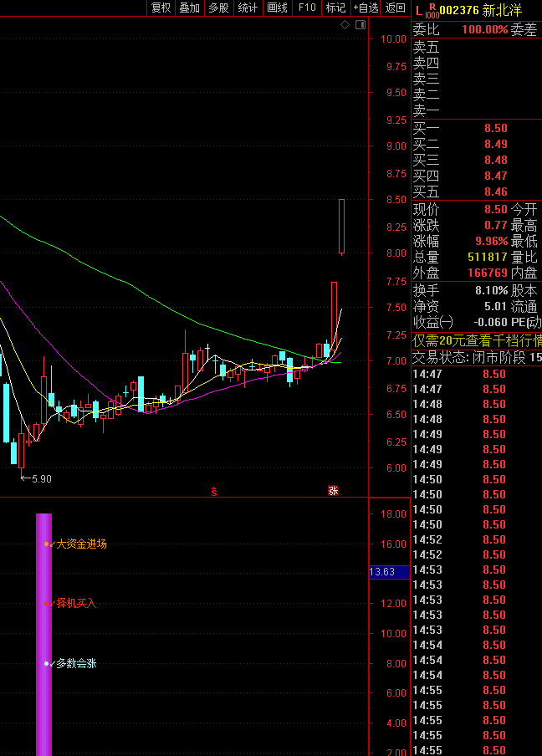This screenshot has height=756, width=542.
Task: Select stock title 002376 新北洋
Action: pyautogui.click(x=481, y=10)
